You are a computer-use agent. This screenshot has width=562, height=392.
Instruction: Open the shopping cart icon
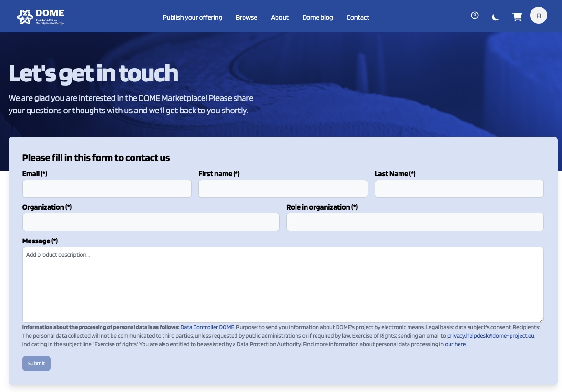point(517,17)
